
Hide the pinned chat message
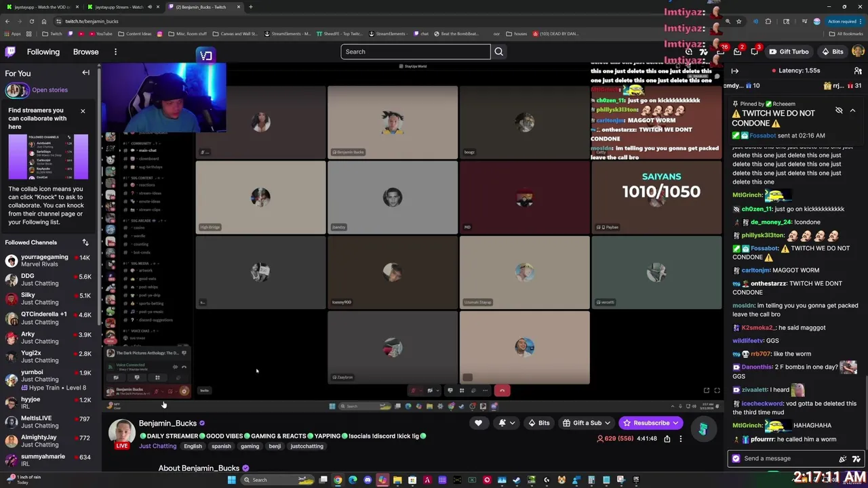coord(839,110)
